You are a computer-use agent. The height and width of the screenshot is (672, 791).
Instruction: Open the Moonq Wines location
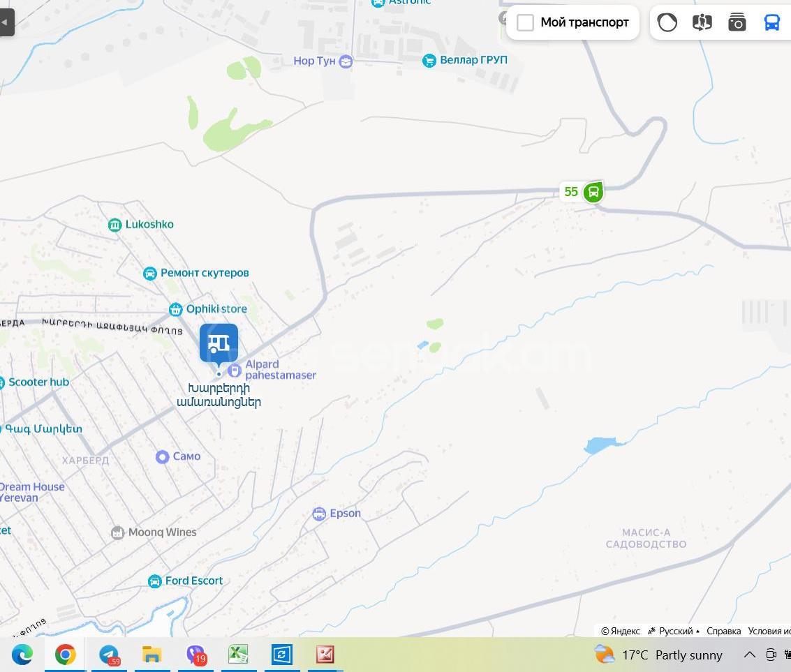pos(117,533)
